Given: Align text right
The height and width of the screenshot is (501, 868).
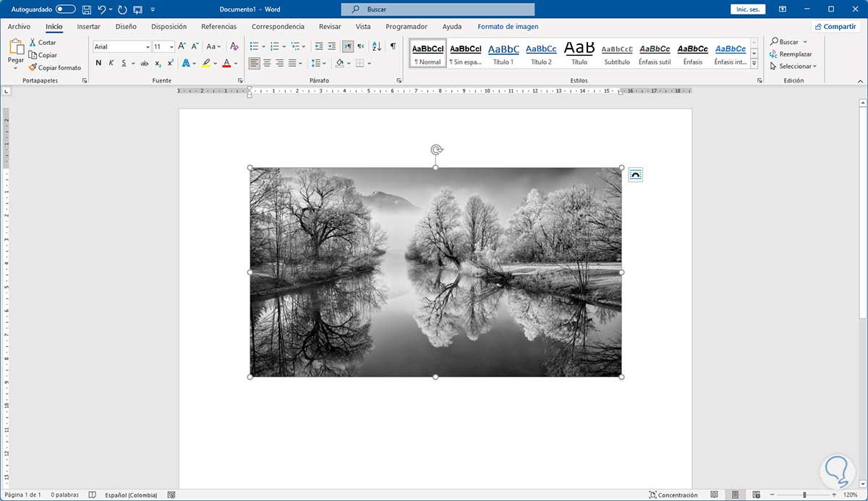Looking at the screenshot, I should click(280, 63).
